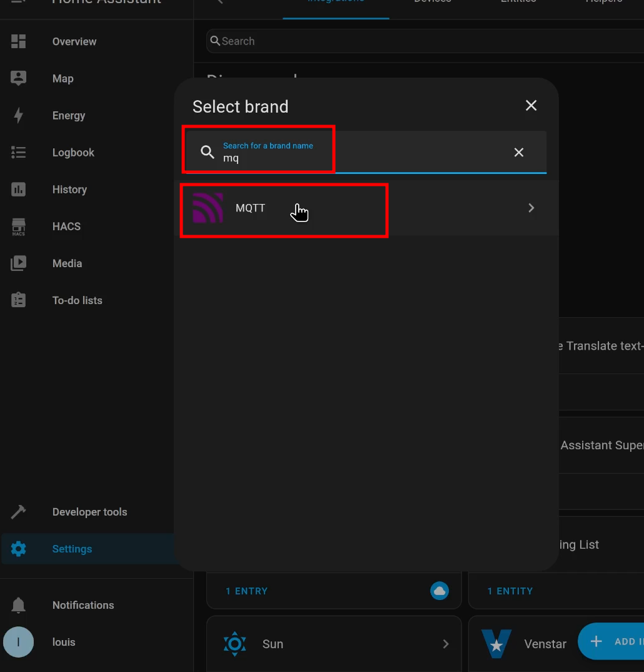Open the Sun integration card
Viewport: 644px width, 672px height.
(x=334, y=644)
